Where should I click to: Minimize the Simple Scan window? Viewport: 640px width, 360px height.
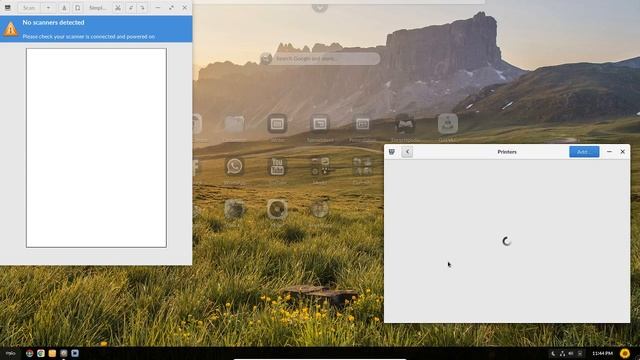coord(158,8)
